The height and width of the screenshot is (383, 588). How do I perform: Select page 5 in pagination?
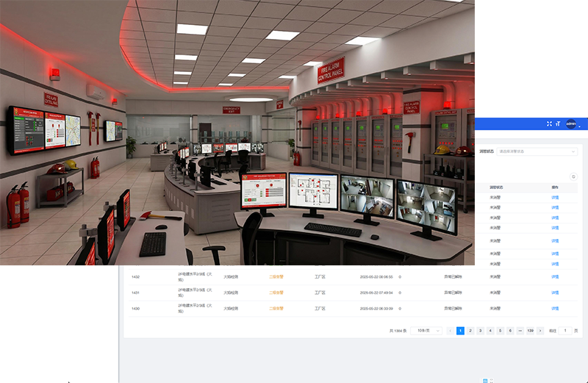501,331
